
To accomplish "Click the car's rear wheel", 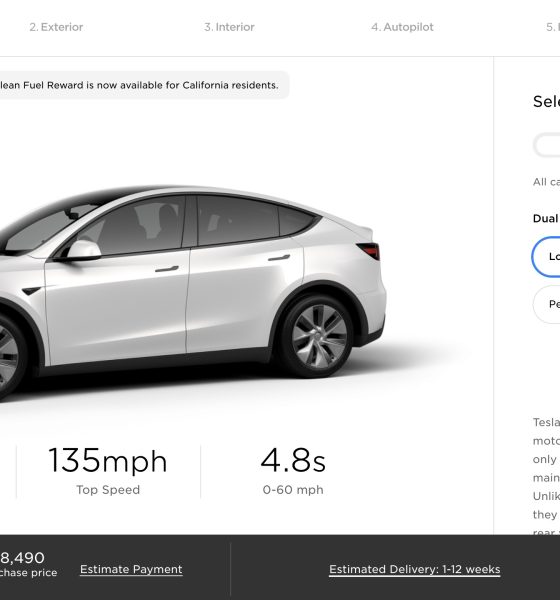I will 318,336.
